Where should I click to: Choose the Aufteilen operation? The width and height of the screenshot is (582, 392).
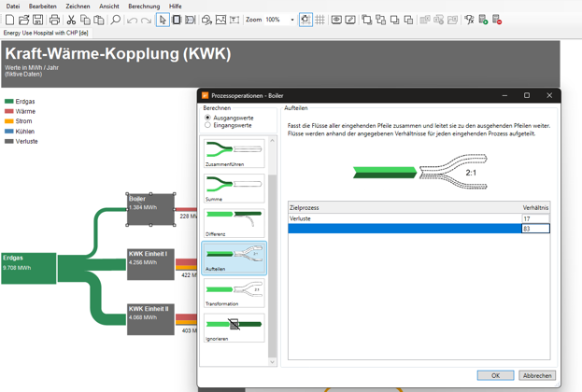234,259
